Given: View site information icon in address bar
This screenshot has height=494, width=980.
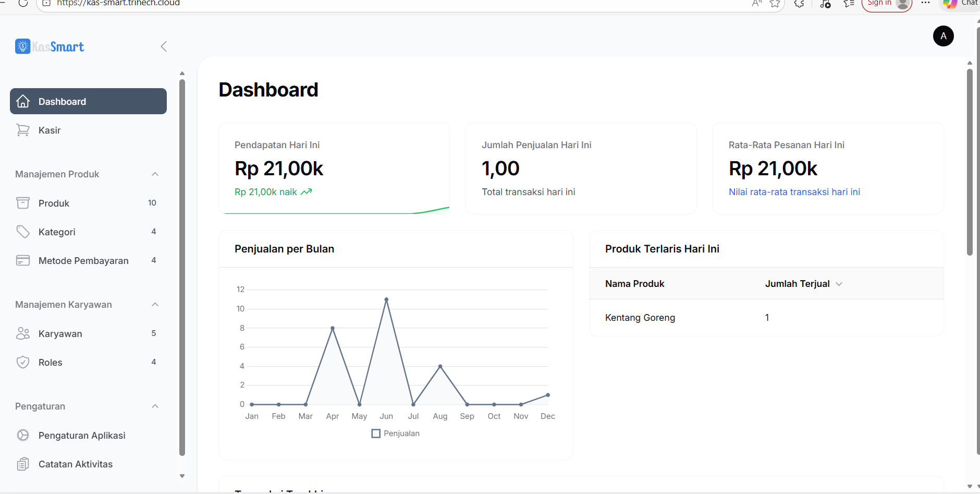Looking at the screenshot, I should (46, 3).
